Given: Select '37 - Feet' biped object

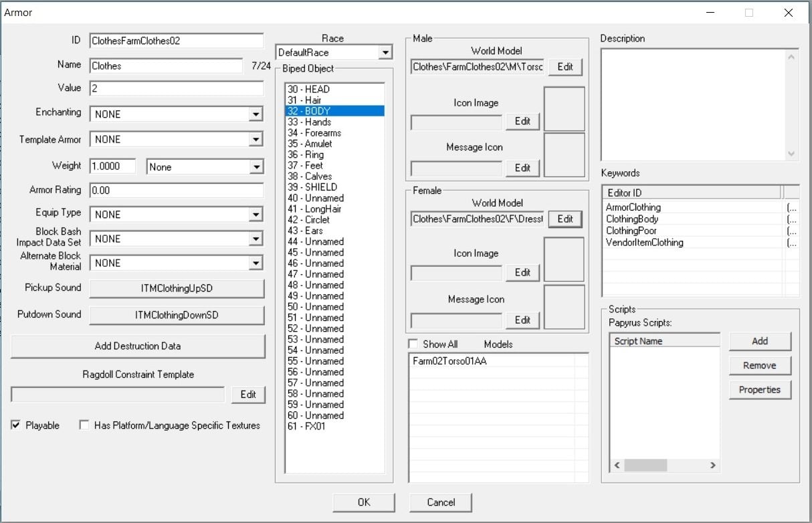Looking at the screenshot, I should tap(334, 165).
